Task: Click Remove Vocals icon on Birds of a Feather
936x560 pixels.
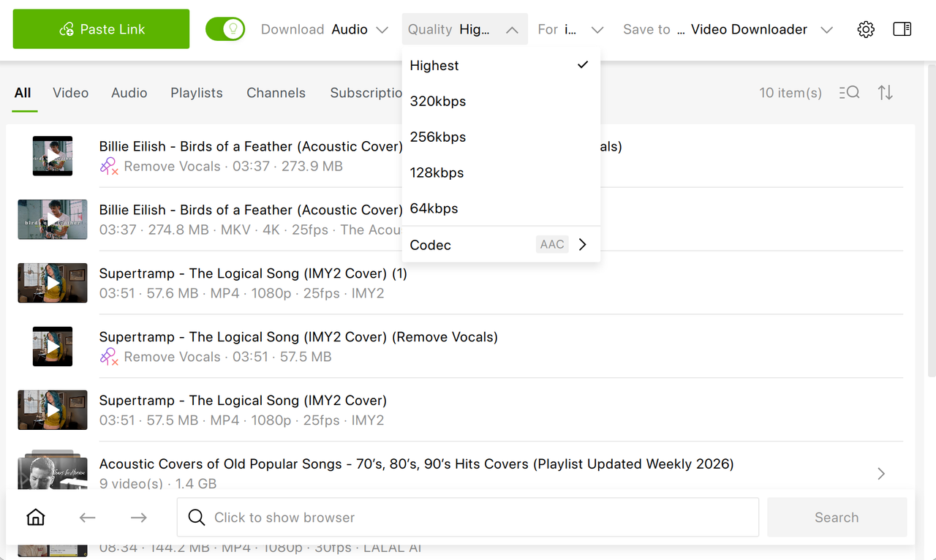Action: tap(109, 167)
